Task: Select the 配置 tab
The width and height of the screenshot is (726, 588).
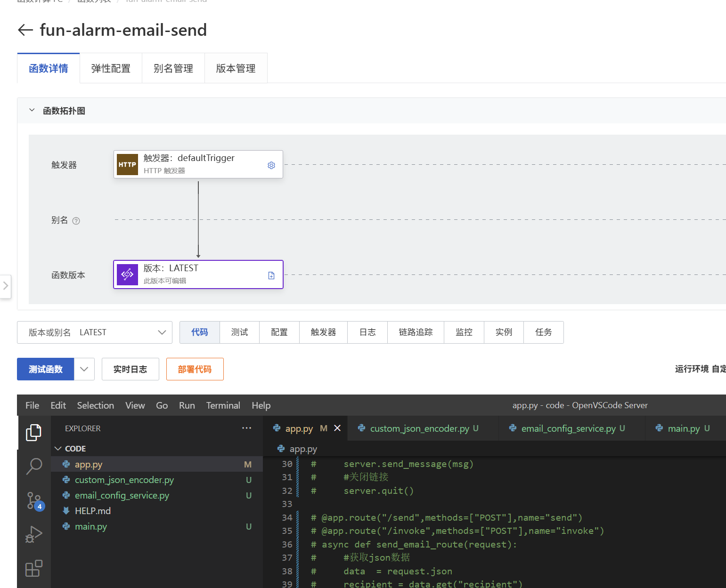Action: coord(279,332)
